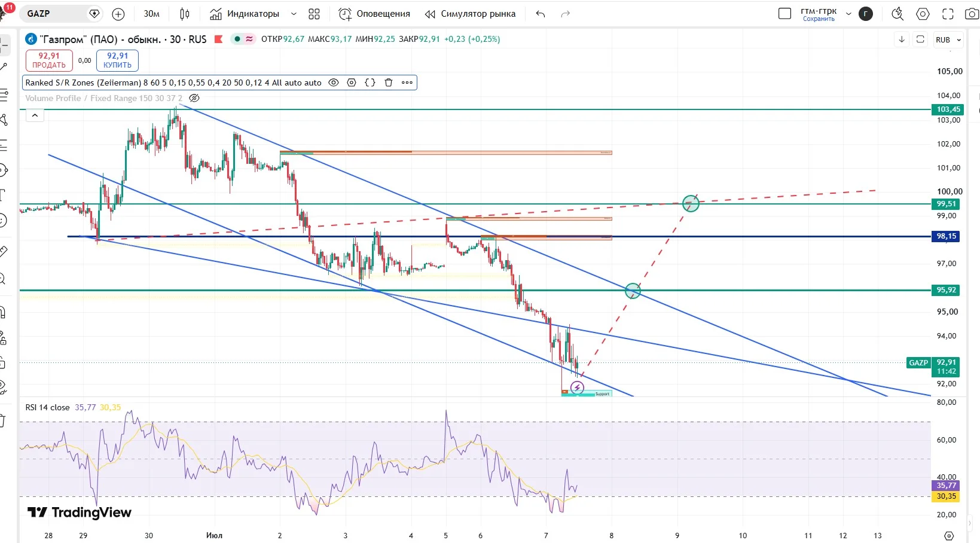
Task: Open the Газпром (ПАО) symbol title
Action: tap(123, 39)
